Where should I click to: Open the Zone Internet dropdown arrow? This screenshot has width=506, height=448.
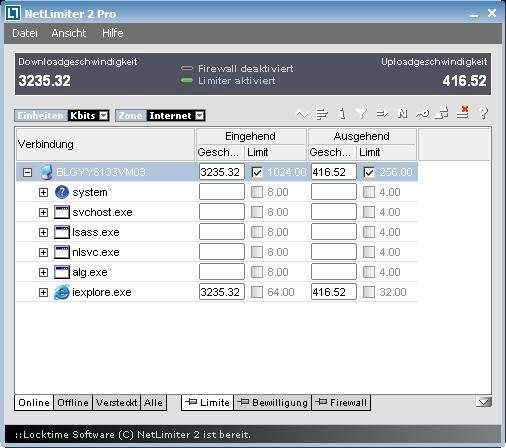coord(199,116)
